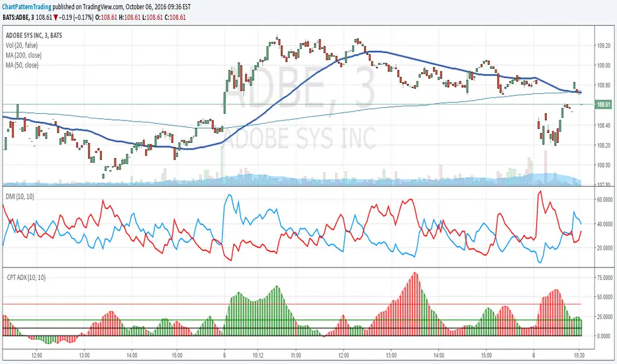This screenshot has width=617, height=364.
Task: Click the 109.20 price axis label
Action: pyautogui.click(x=604, y=46)
